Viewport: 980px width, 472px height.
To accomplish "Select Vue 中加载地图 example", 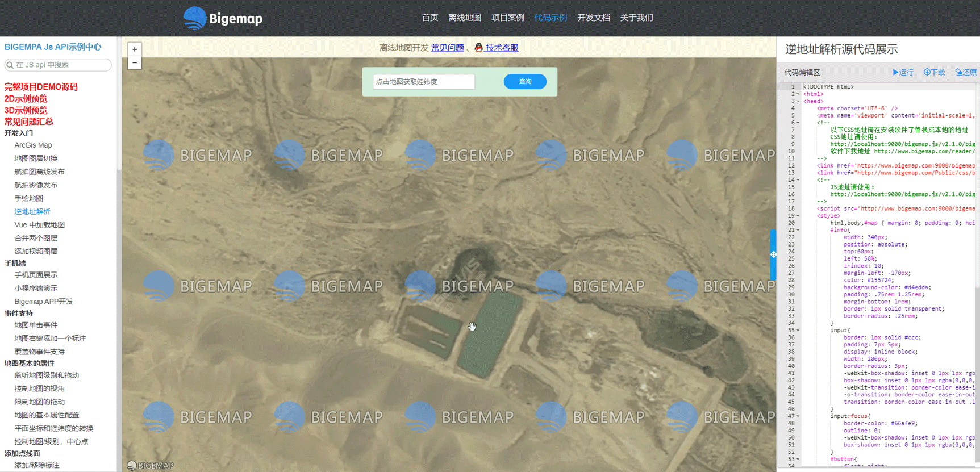I will [x=39, y=225].
